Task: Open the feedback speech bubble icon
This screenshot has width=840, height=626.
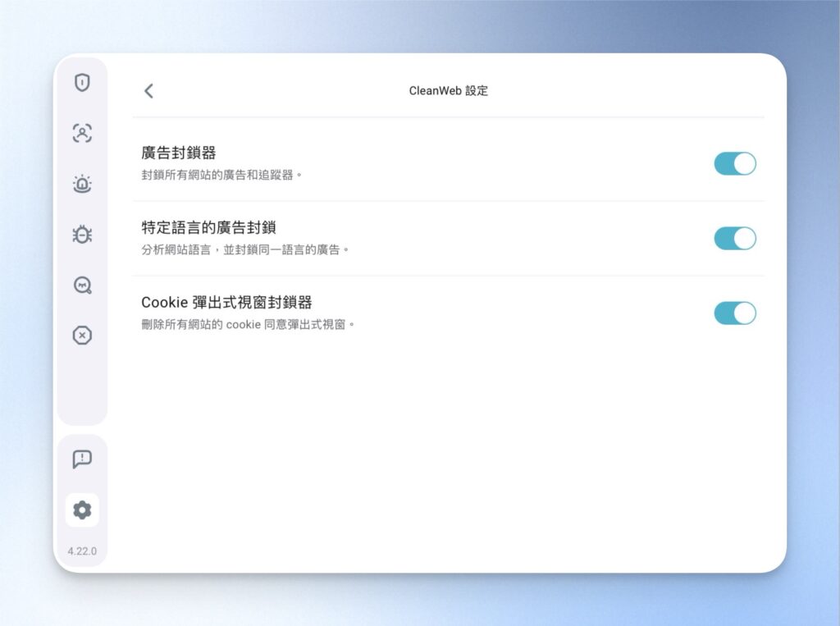Action: coord(82,459)
